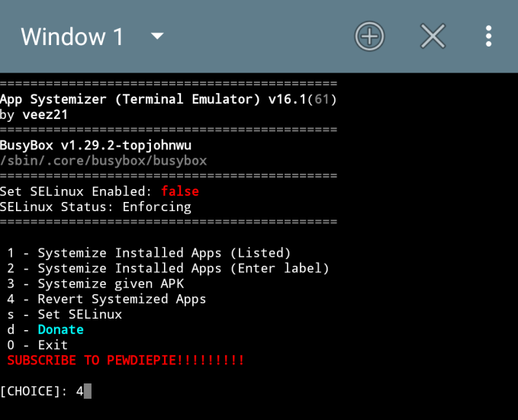
Task: Close the current terminal window with X
Action: click(x=433, y=36)
